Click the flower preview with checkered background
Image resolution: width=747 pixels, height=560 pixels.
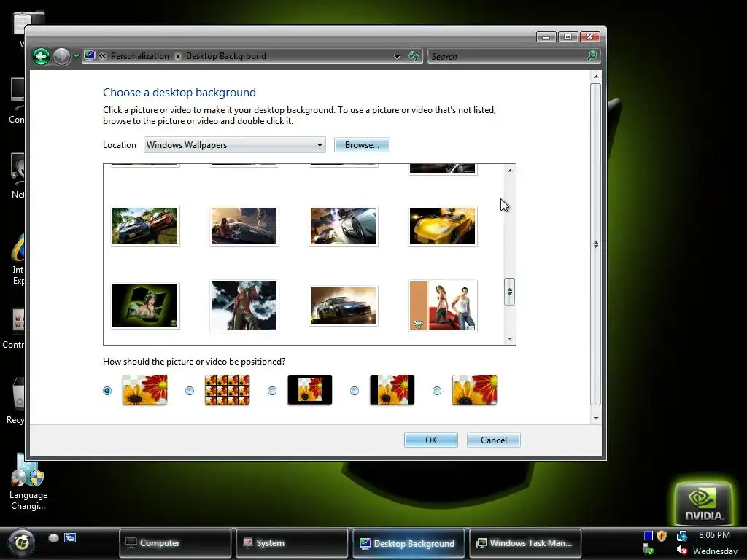click(x=145, y=389)
